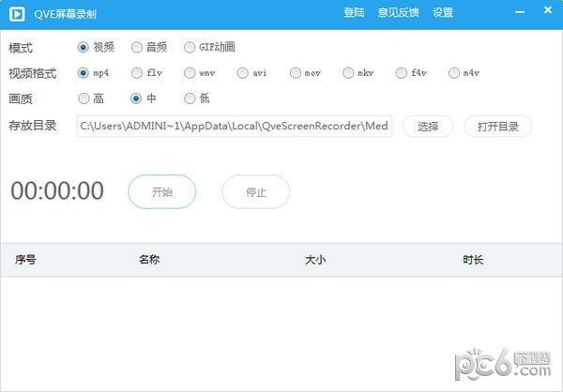The width and height of the screenshot is (563, 392).
Task: Open 设置 settings in title bar
Action: point(443,13)
